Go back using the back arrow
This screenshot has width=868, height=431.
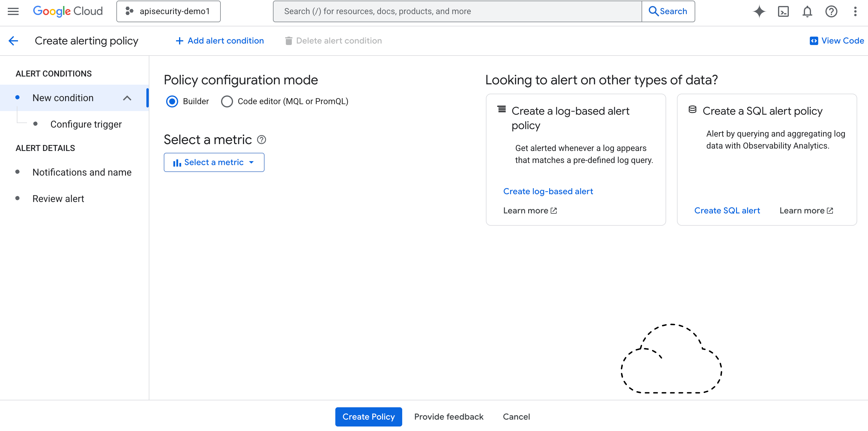13,41
